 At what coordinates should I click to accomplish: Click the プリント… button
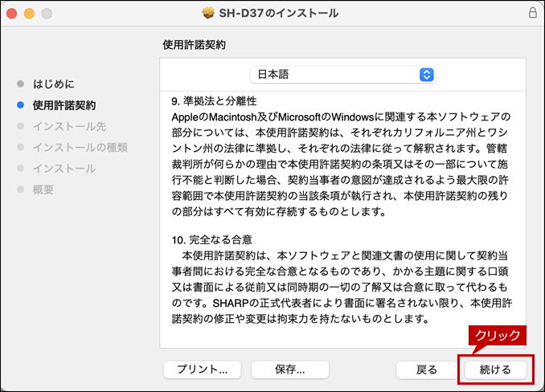[203, 370]
